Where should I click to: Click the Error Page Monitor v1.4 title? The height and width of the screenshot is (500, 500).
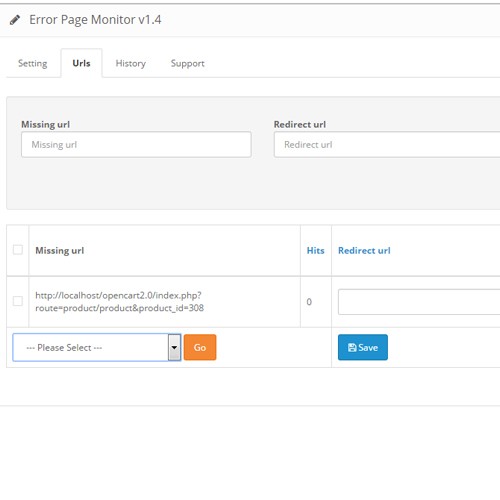coord(95,20)
